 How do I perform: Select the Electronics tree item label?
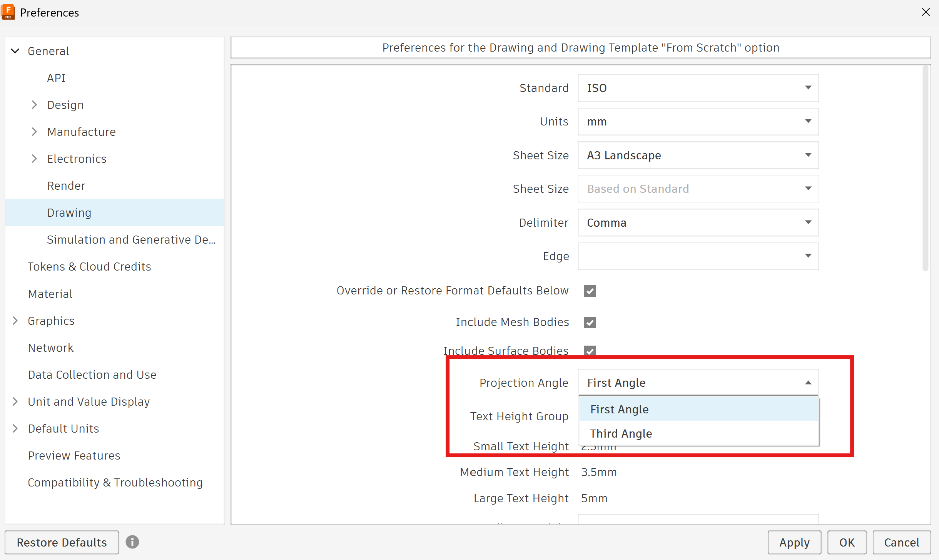[77, 159]
